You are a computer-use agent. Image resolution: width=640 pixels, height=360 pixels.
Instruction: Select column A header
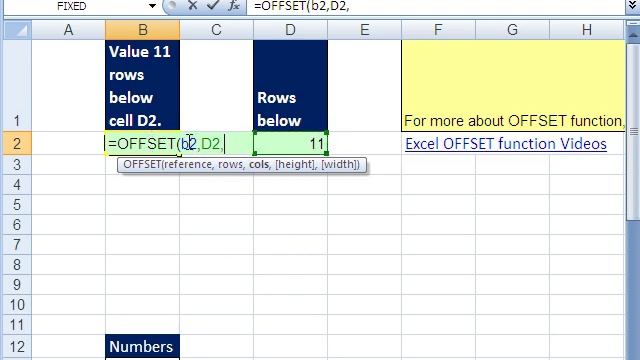69,30
